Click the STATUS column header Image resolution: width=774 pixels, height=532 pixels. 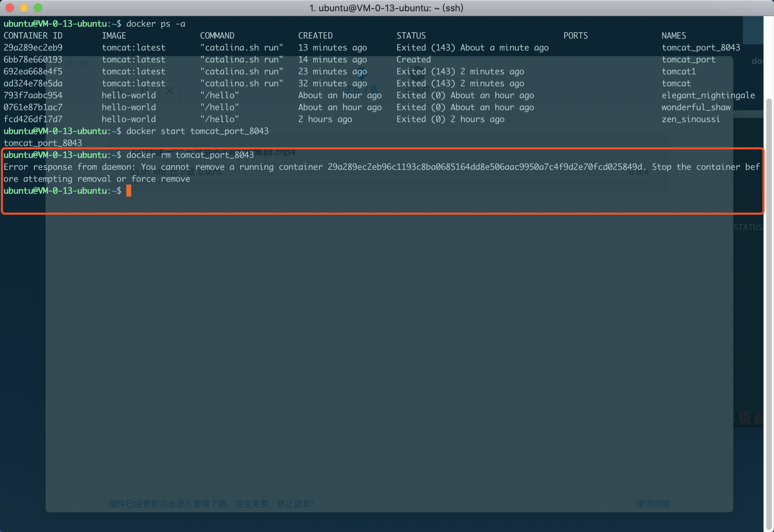pos(411,35)
